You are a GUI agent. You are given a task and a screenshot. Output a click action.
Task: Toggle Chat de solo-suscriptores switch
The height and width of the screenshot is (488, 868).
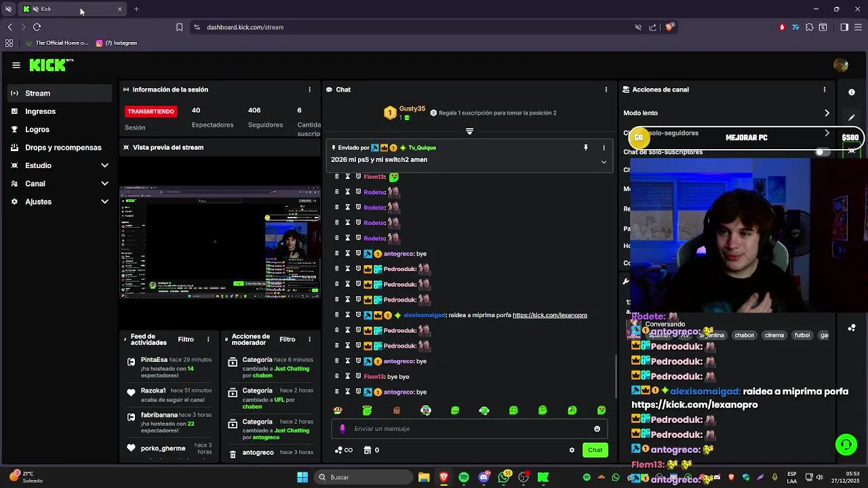coord(823,152)
